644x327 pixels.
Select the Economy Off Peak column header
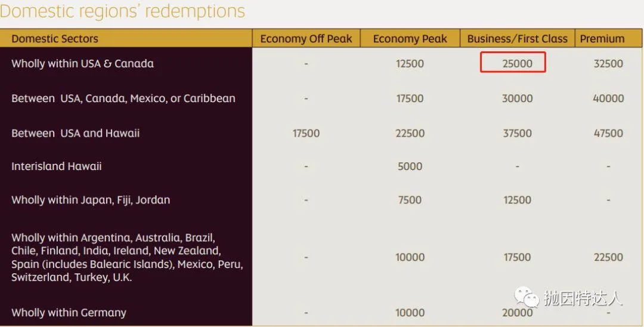306,39
